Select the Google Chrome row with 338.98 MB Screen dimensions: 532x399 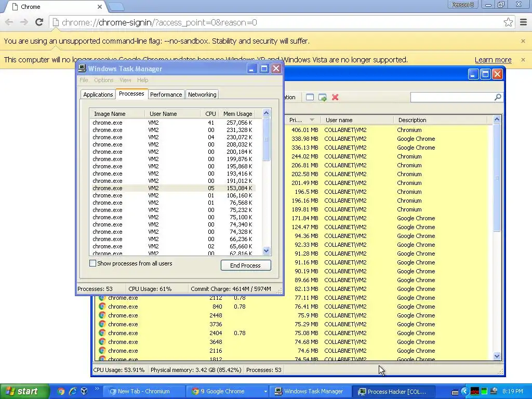(x=388, y=139)
